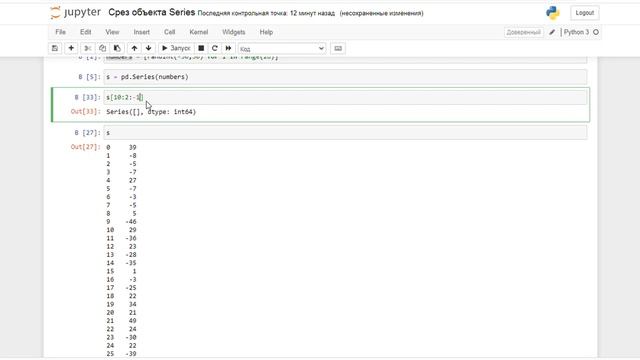
Task: Open the Widgets menu
Action: (233, 32)
